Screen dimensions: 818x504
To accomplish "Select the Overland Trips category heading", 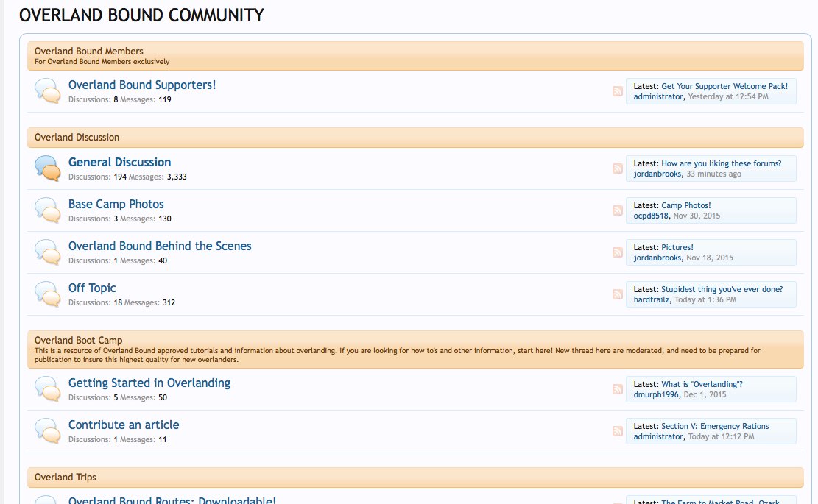I will 66,477.
